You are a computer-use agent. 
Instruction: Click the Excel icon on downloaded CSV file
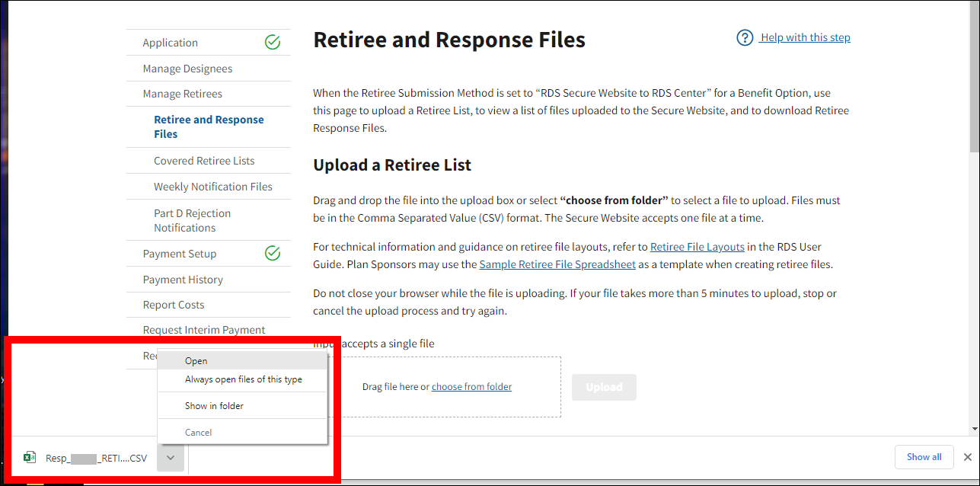pyautogui.click(x=30, y=458)
